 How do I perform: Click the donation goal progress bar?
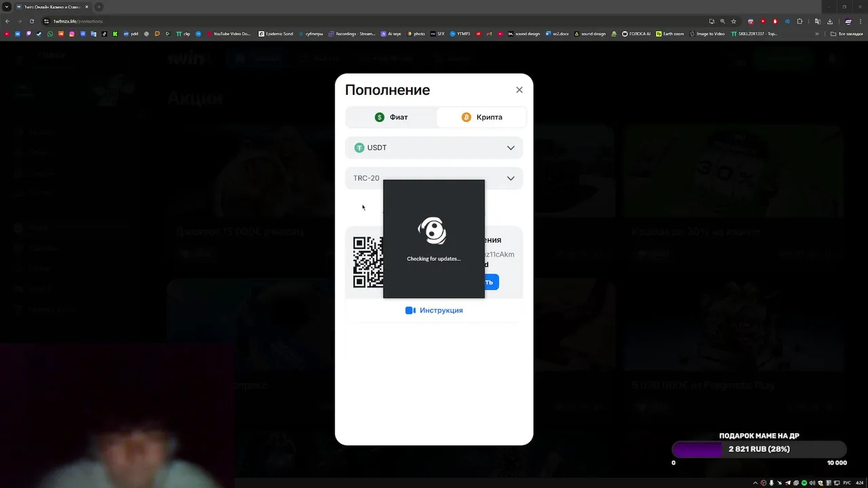[759, 449]
